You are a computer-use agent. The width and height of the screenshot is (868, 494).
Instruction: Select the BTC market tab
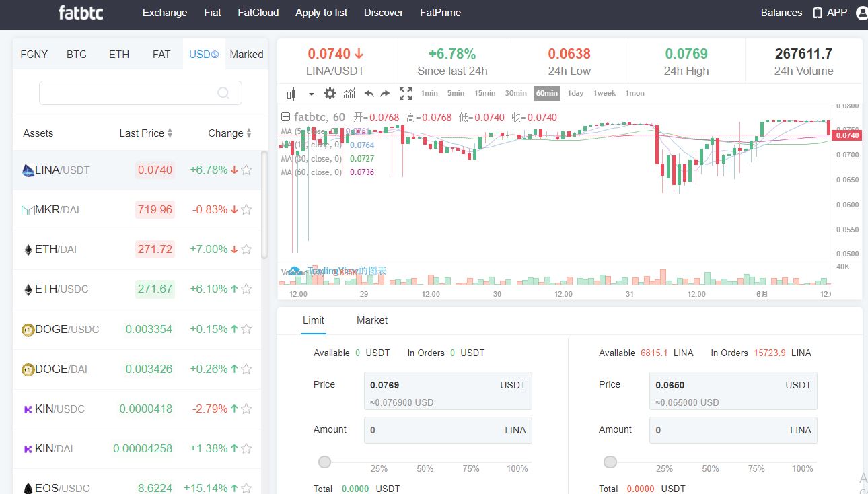[77, 55]
